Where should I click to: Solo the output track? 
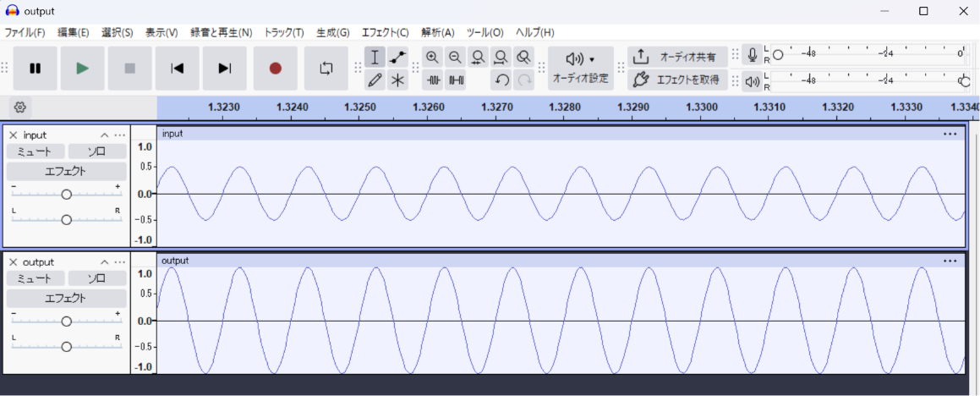tap(97, 278)
